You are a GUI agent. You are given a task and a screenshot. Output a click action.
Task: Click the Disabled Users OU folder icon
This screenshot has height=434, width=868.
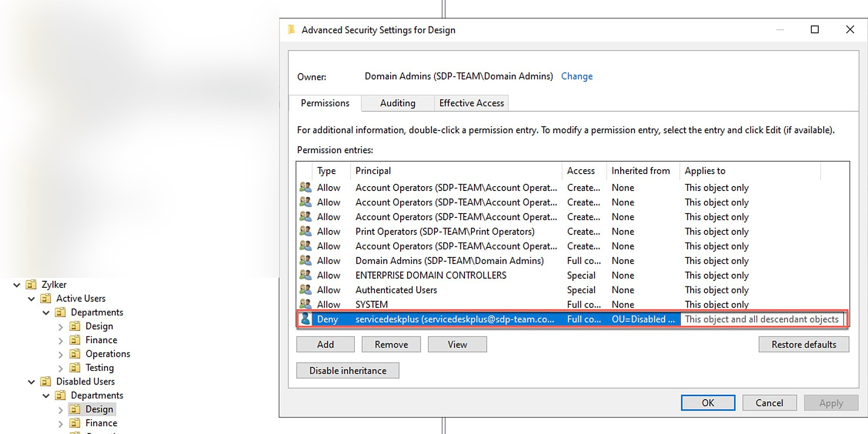point(46,381)
